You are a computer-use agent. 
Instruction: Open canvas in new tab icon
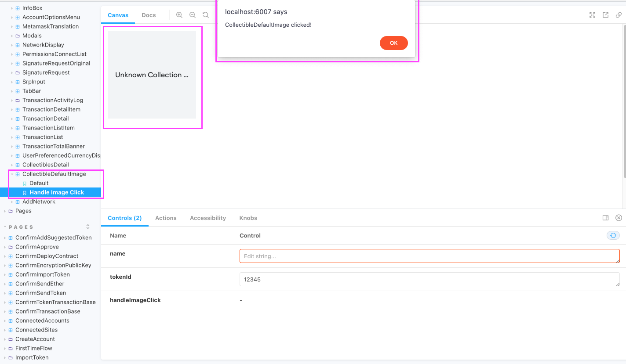[x=605, y=15]
